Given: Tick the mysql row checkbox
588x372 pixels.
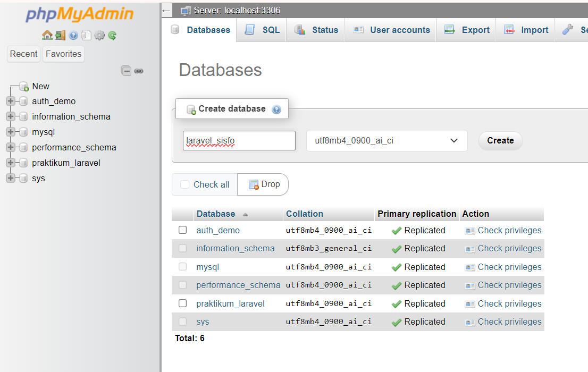Looking at the screenshot, I should point(183,267).
